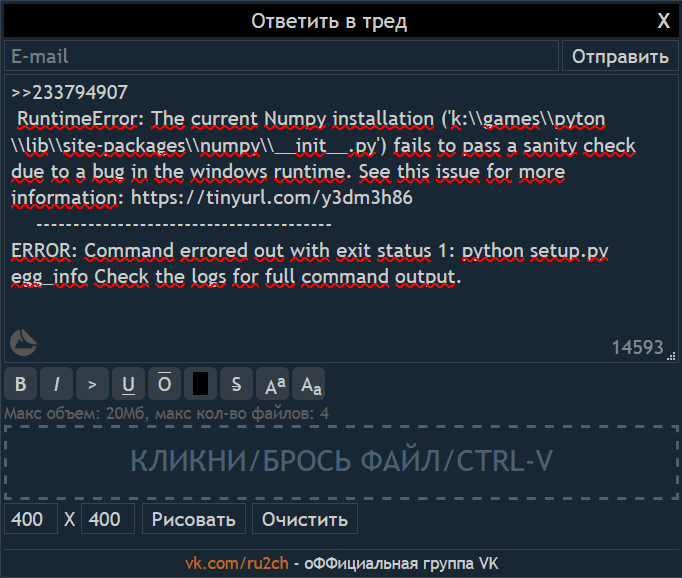The height and width of the screenshot is (578, 682).
Task: Click the >>233794907 reply reference text
Action: (x=70, y=92)
